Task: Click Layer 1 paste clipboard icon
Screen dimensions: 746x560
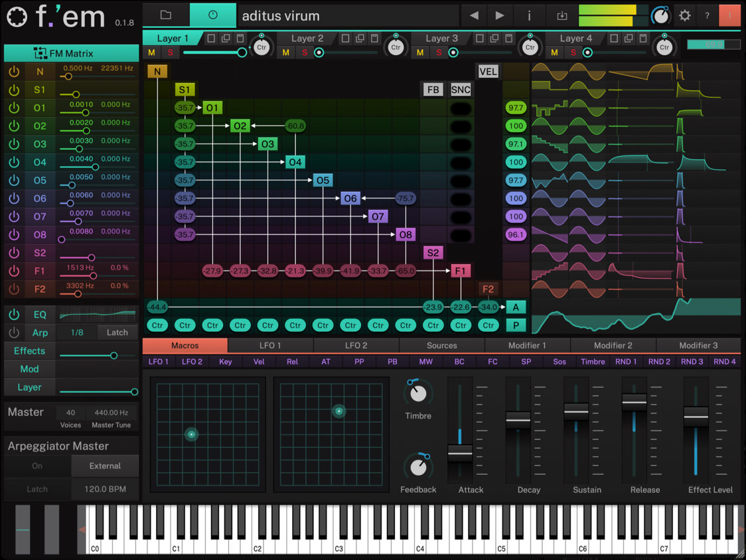Action: tap(240, 38)
